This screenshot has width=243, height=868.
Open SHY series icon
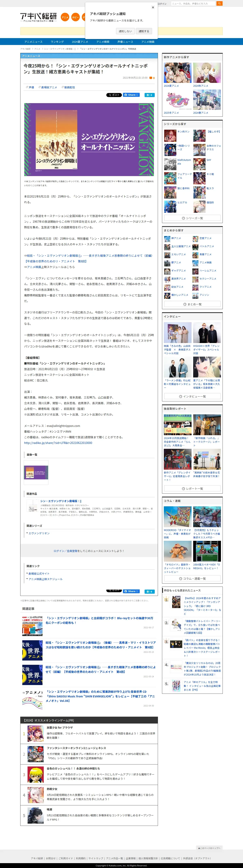199,164
